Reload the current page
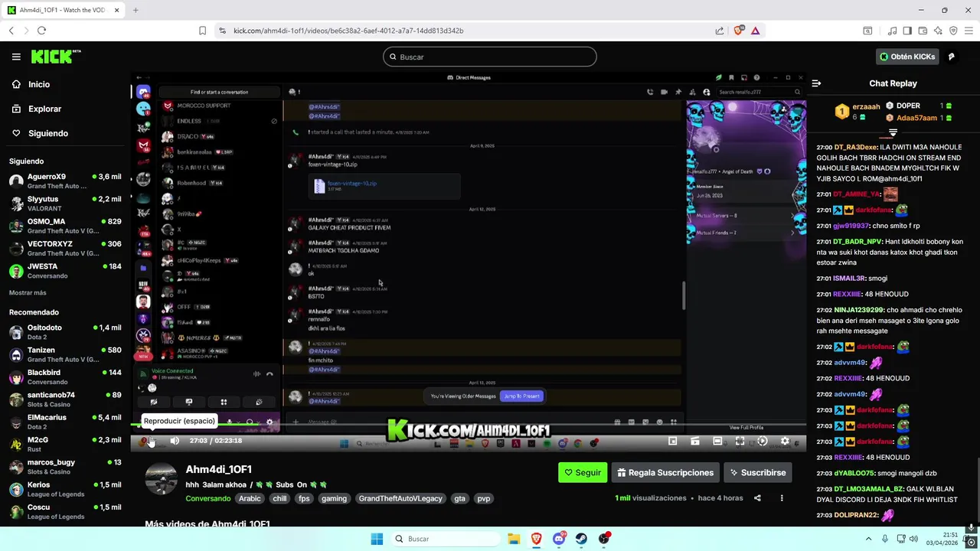Viewport: 980px width, 551px height. tap(41, 31)
